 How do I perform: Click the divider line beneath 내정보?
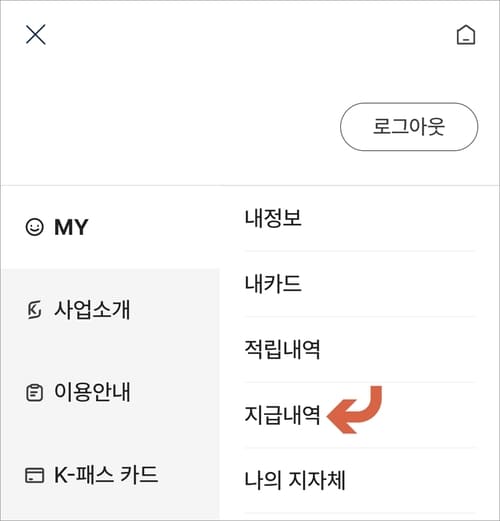(x=360, y=251)
